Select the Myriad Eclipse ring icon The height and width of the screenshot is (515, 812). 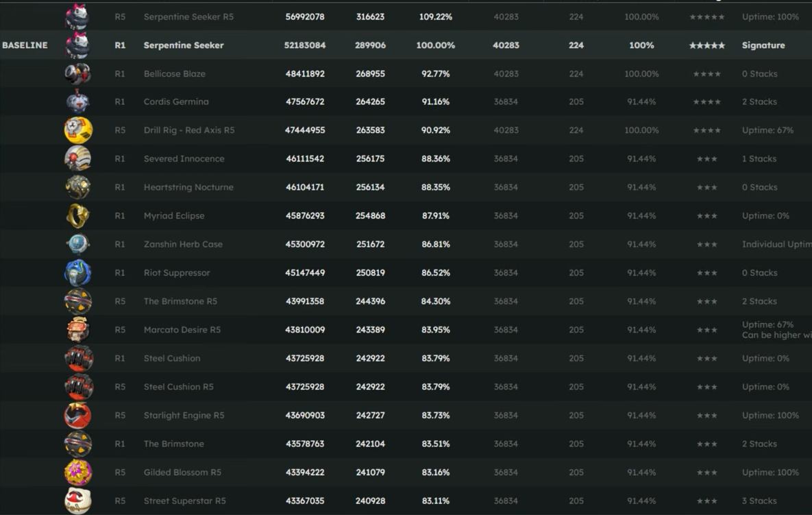(x=77, y=215)
